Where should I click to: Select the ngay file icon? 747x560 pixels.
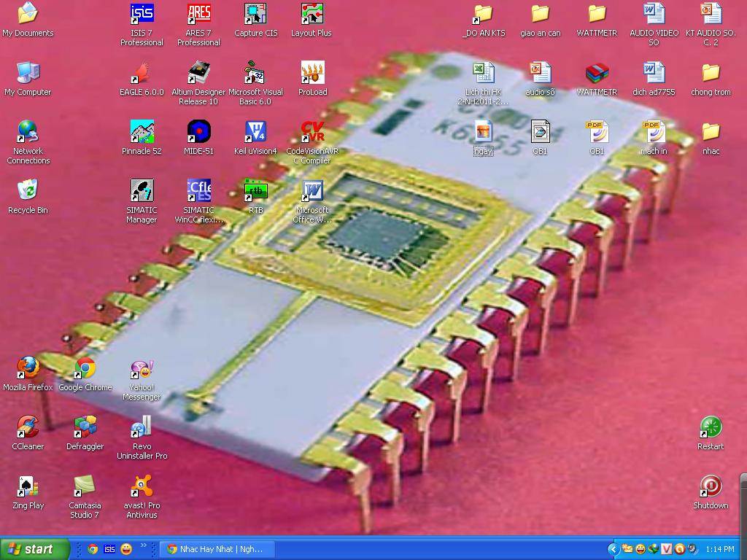[x=483, y=131]
